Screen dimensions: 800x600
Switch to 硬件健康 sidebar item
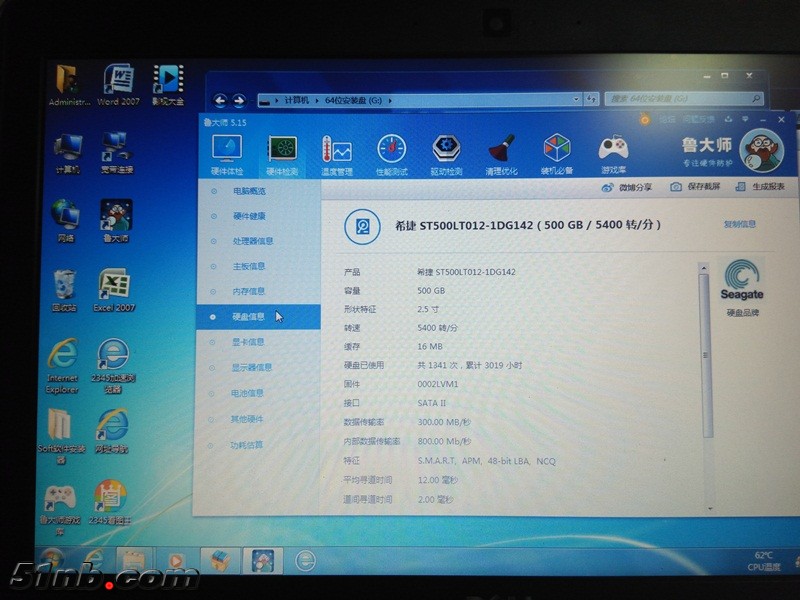click(249, 216)
